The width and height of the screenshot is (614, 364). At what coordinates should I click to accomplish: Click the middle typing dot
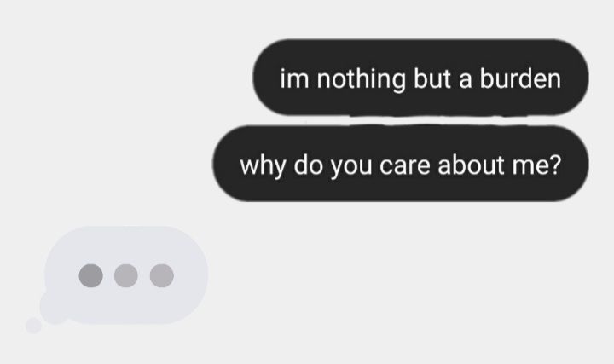(x=126, y=275)
